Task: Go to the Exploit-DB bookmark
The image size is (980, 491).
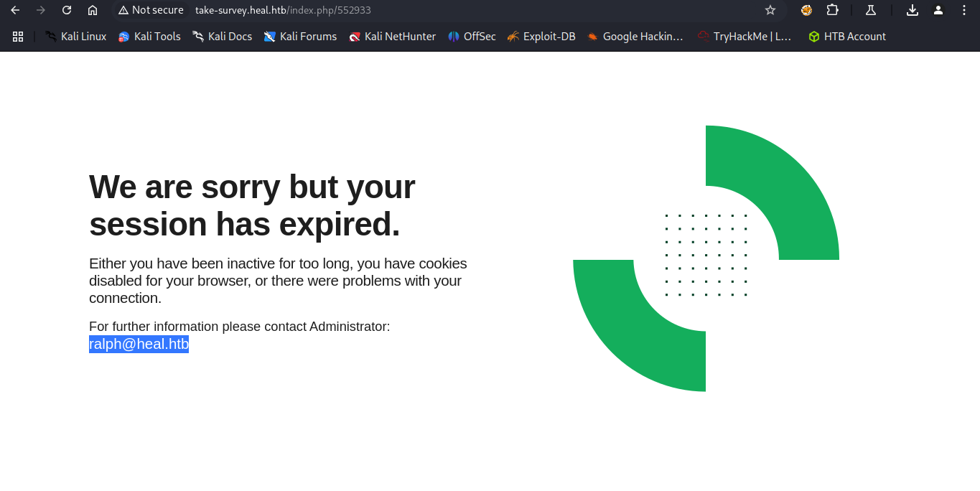Action: tap(541, 37)
